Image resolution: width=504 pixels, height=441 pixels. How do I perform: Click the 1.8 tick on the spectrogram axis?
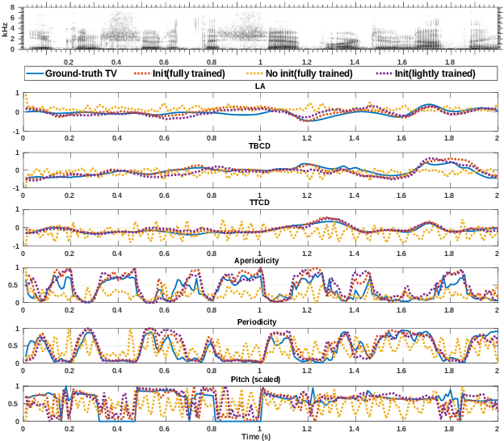[x=450, y=61]
